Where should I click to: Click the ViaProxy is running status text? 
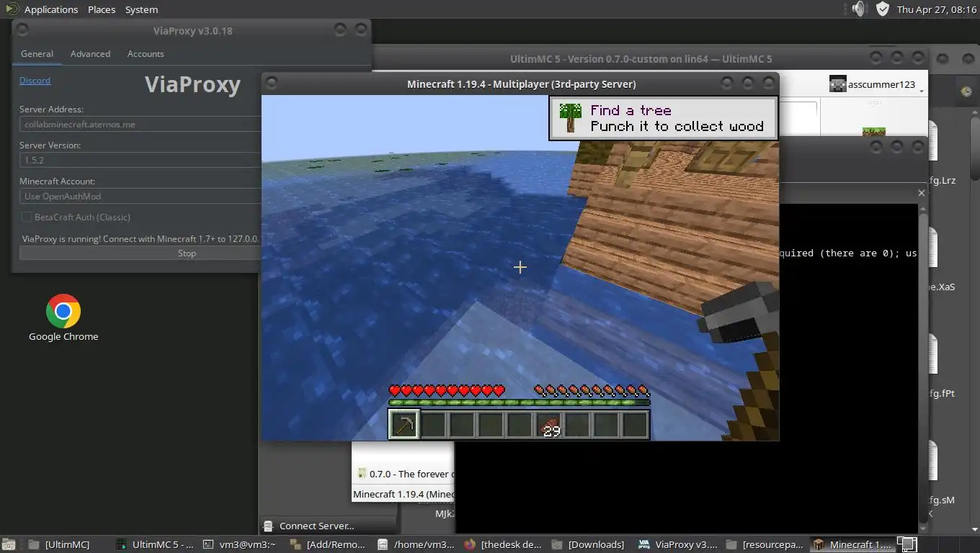(141, 238)
